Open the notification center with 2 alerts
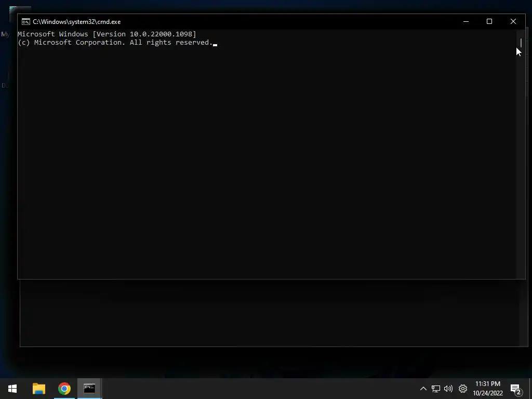This screenshot has width=532, height=399. [x=516, y=389]
